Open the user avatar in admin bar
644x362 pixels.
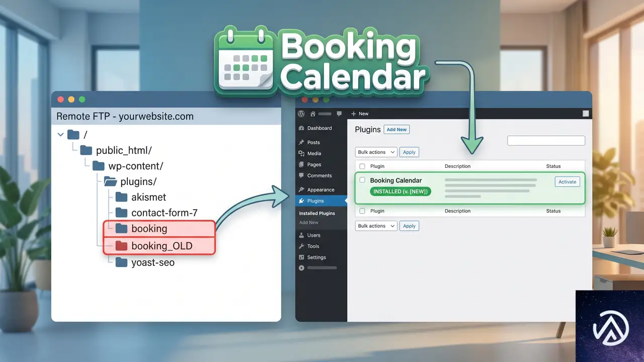tap(586, 114)
